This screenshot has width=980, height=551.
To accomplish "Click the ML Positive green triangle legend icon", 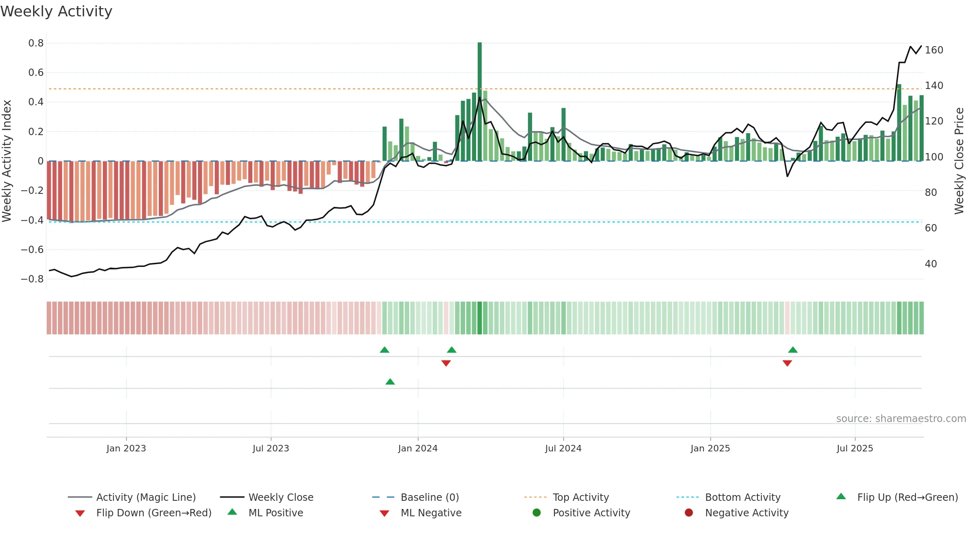I will pyautogui.click(x=232, y=512).
